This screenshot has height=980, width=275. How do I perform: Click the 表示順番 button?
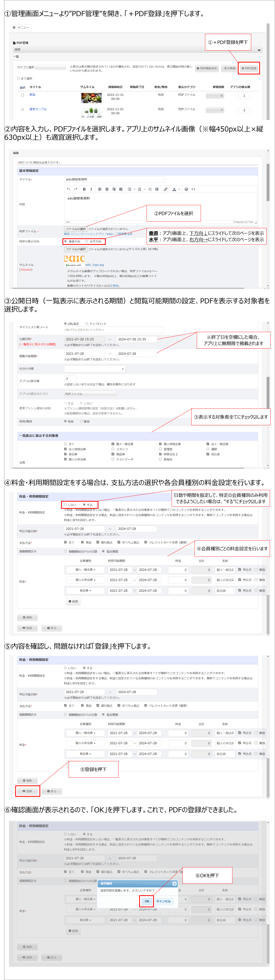229,68
